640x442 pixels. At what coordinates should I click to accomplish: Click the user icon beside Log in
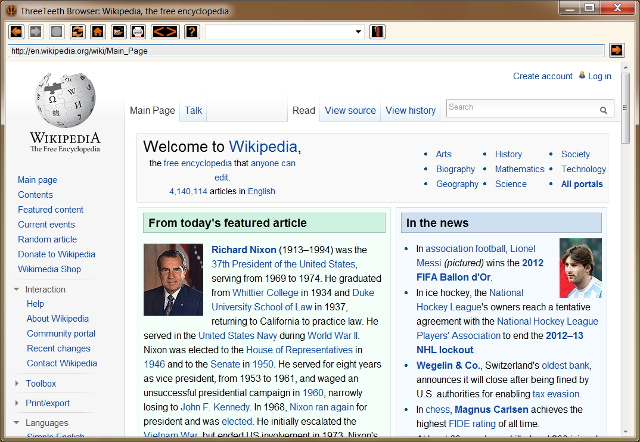pyautogui.click(x=582, y=75)
